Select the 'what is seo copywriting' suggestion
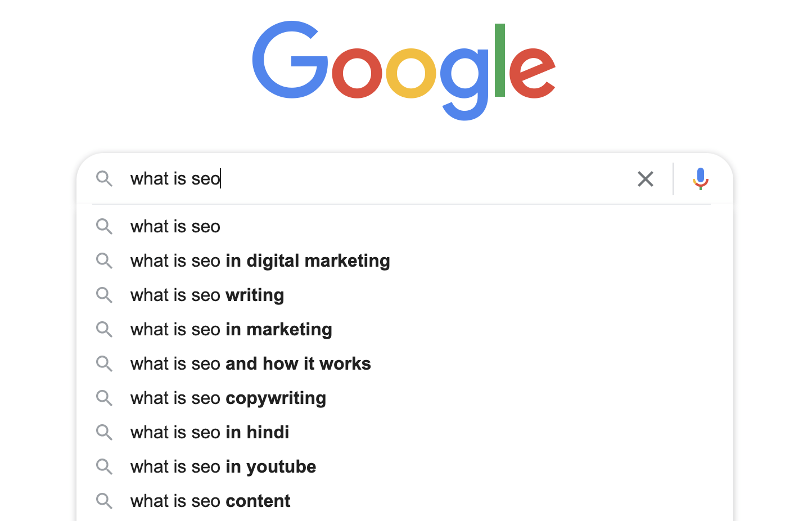The image size is (812, 521). pos(228,398)
